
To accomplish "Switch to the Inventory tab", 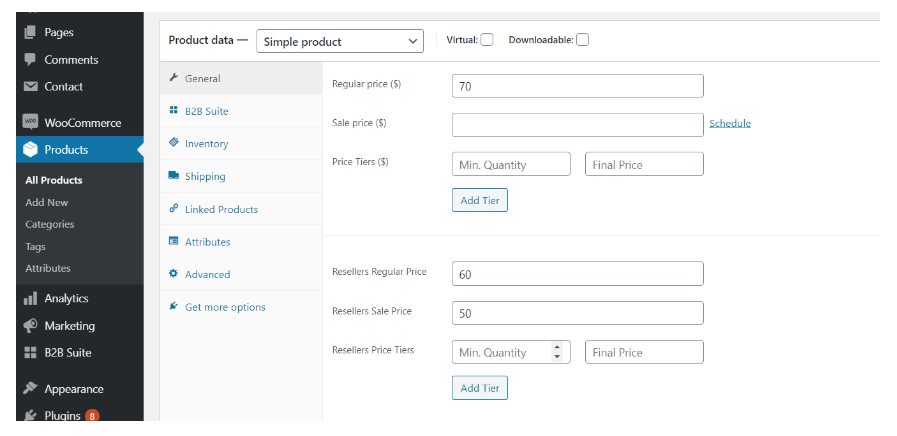I will pyautogui.click(x=241, y=143).
